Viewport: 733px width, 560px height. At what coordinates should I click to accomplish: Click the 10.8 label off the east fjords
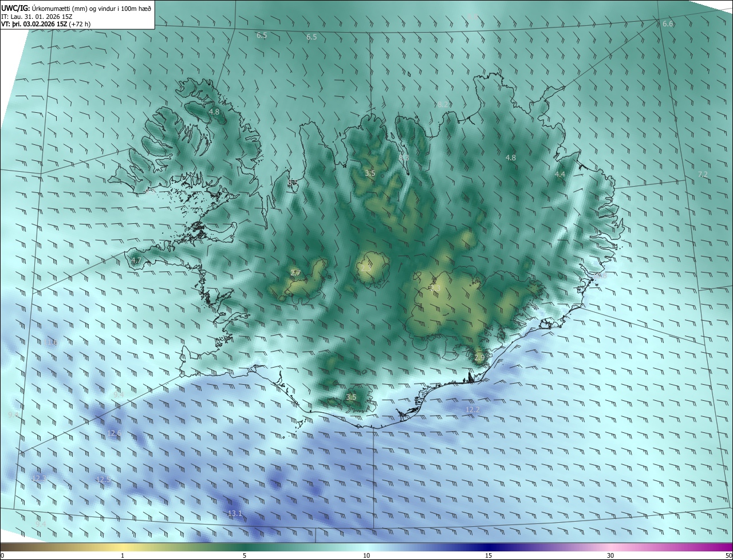click(x=599, y=276)
